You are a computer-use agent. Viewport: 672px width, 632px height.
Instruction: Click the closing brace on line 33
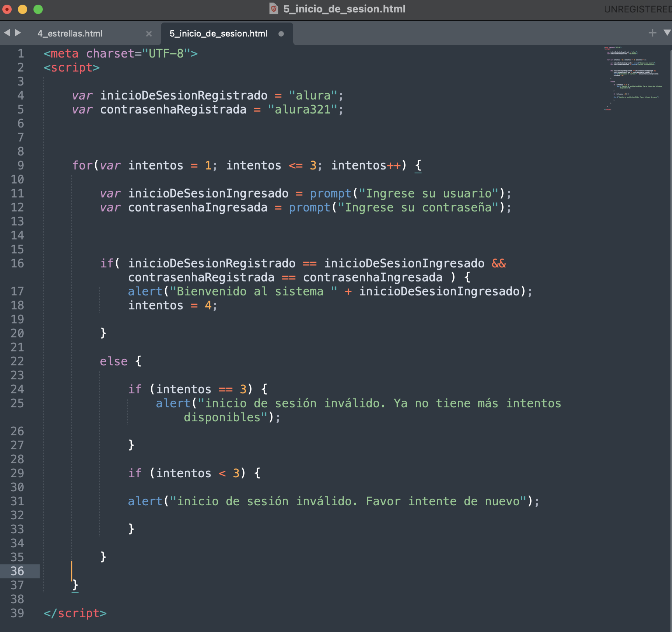tap(131, 529)
